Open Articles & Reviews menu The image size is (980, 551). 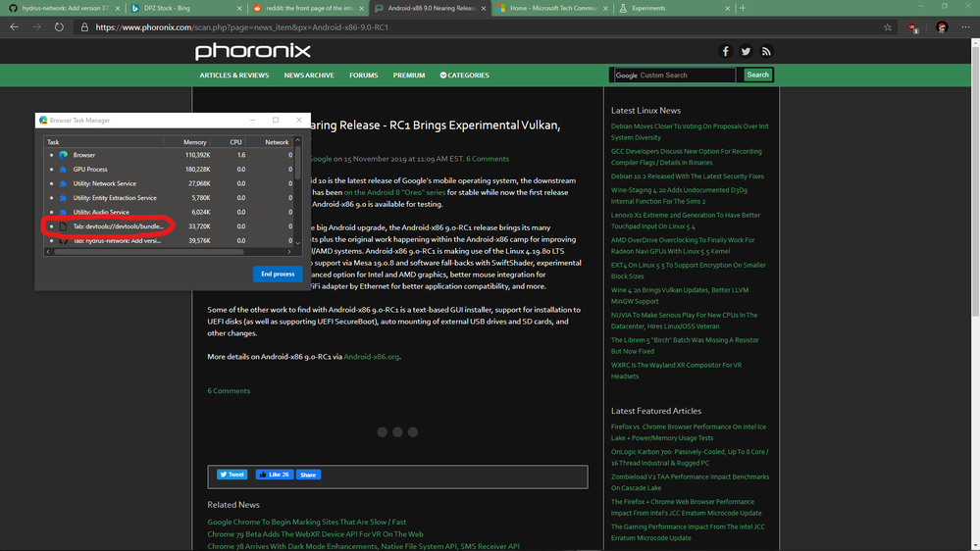click(234, 75)
